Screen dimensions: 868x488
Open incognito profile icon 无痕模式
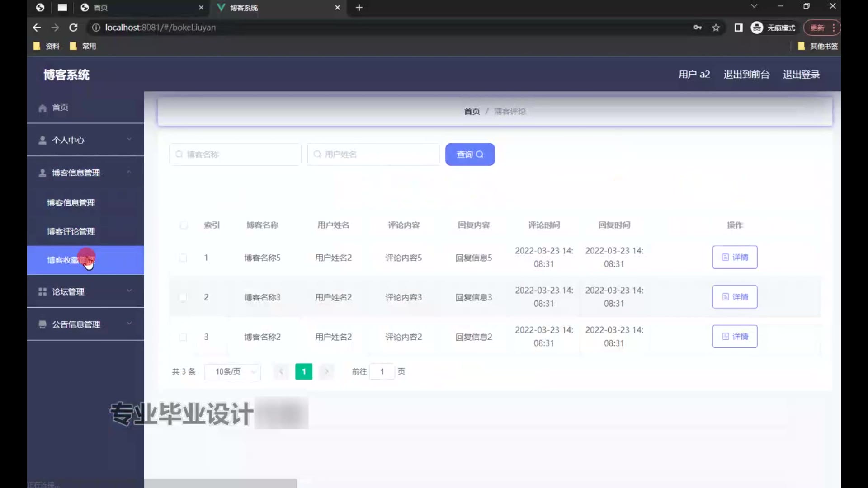[x=773, y=28]
